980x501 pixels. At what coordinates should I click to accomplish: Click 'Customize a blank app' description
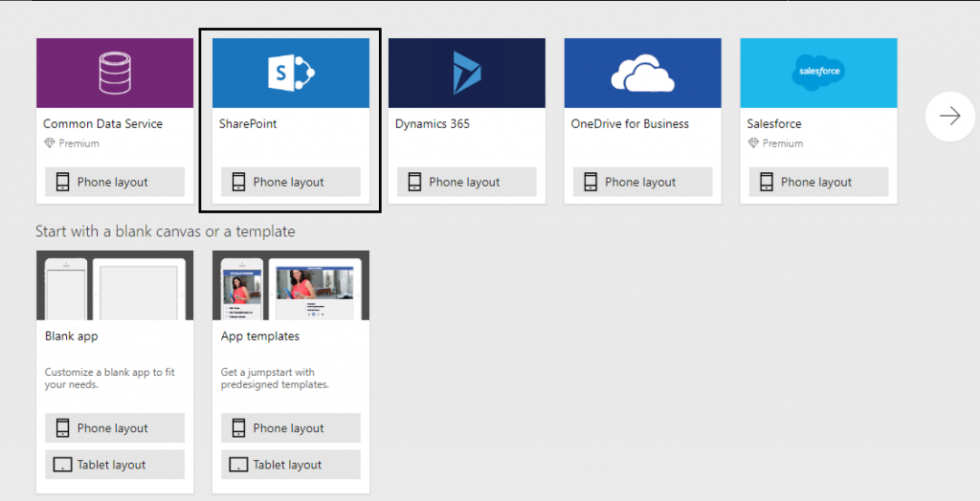click(x=109, y=378)
